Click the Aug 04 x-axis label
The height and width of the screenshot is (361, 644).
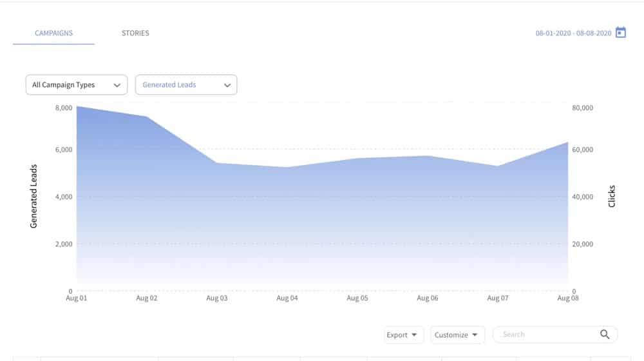pyautogui.click(x=287, y=298)
